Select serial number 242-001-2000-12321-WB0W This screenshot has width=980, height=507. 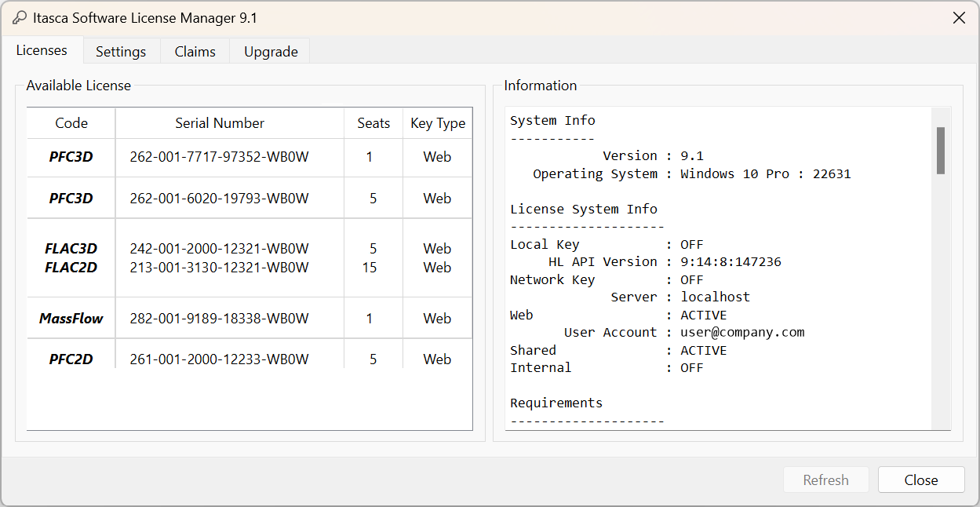pyautogui.click(x=220, y=249)
